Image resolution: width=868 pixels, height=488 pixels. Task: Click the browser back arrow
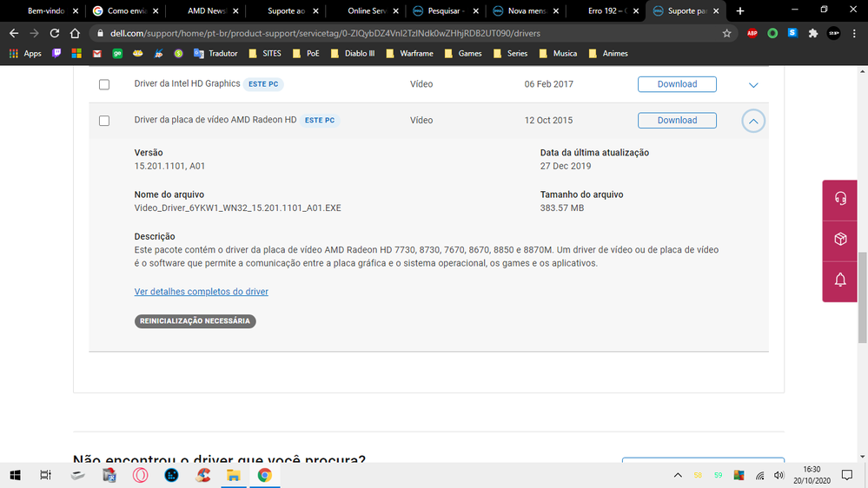[14, 33]
